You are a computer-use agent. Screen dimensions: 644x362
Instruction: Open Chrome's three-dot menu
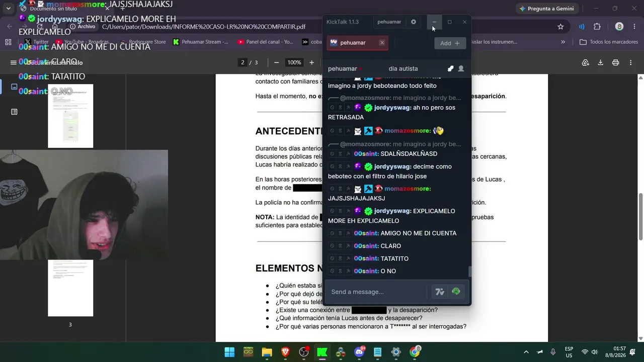click(635, 27)
